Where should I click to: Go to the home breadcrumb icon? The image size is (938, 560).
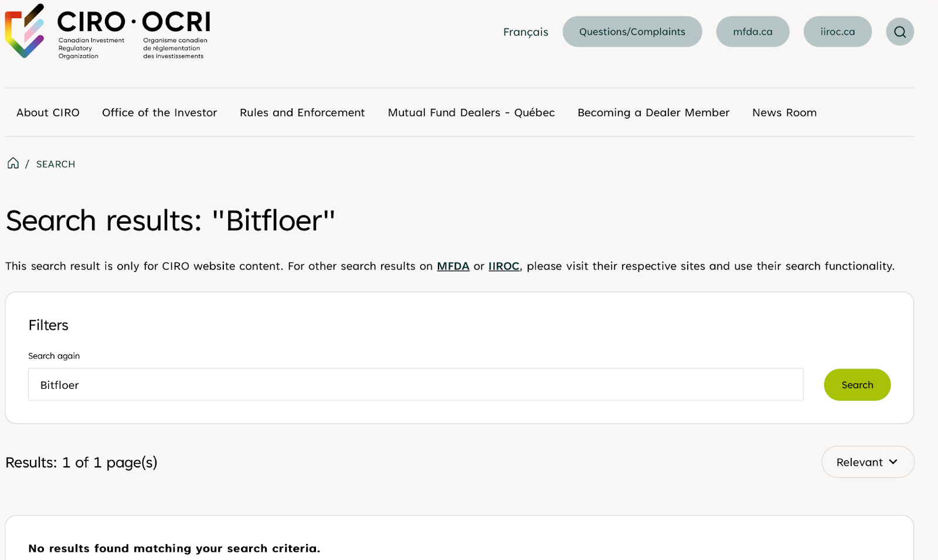(13, 163)
